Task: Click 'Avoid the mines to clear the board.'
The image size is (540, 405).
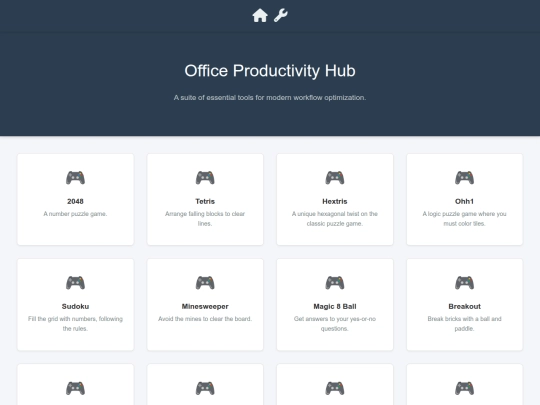Action: pos(205,319)
